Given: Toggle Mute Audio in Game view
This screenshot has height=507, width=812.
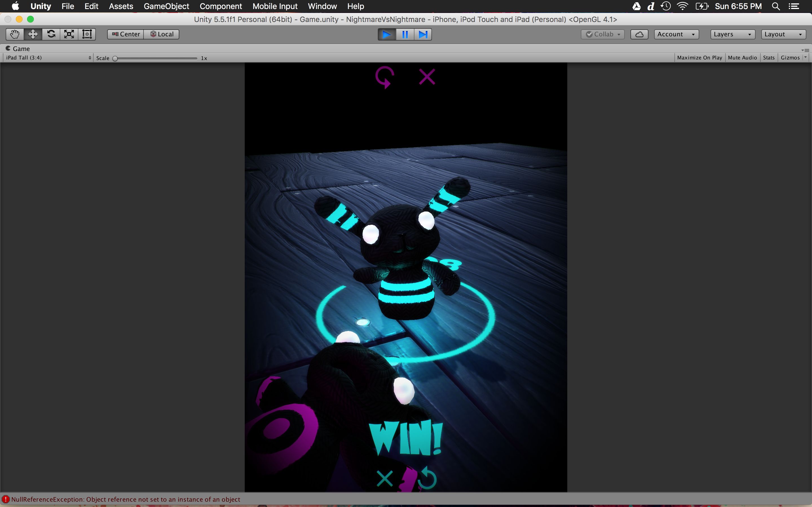Looking at the screenshot, I should (742, 58).
